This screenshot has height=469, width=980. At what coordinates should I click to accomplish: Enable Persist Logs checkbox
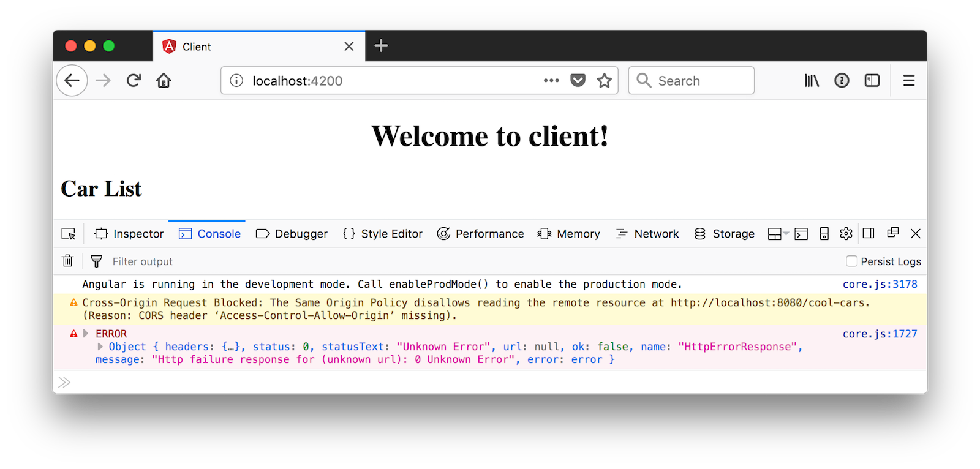pyautogui.click(x=851, y=261)
